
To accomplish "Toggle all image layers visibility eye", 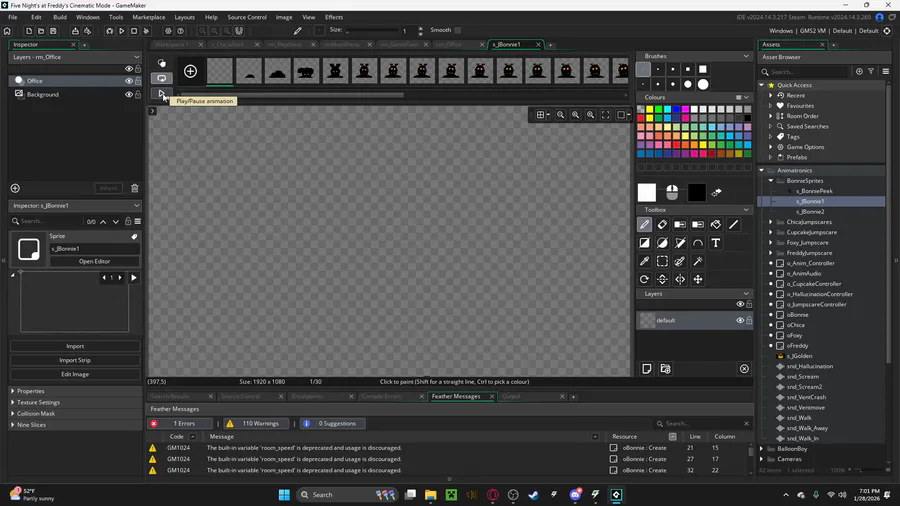I will (740, 305).
